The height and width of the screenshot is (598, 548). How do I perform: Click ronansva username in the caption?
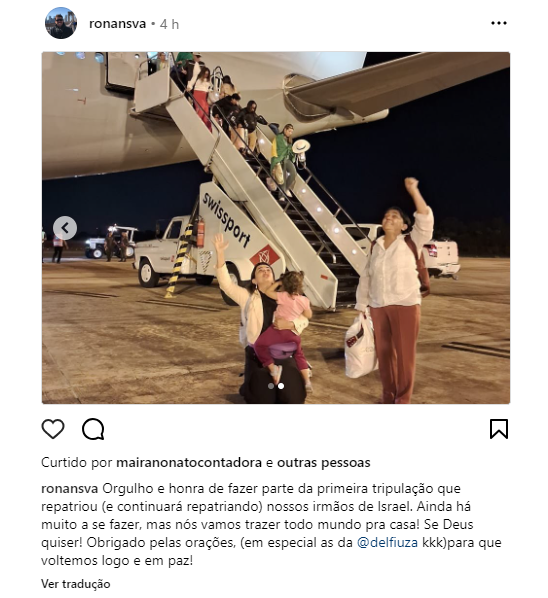pos(69,488)
